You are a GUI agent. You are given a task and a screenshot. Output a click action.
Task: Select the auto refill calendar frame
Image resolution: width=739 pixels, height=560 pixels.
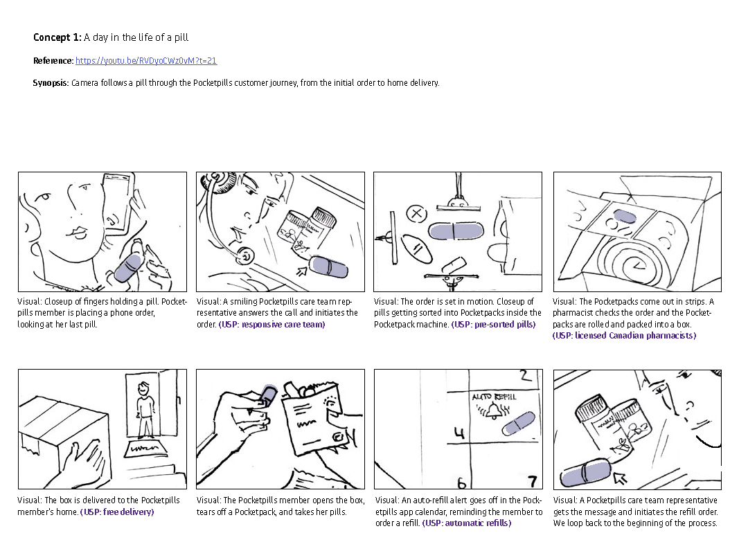click(x=458, y=429)
